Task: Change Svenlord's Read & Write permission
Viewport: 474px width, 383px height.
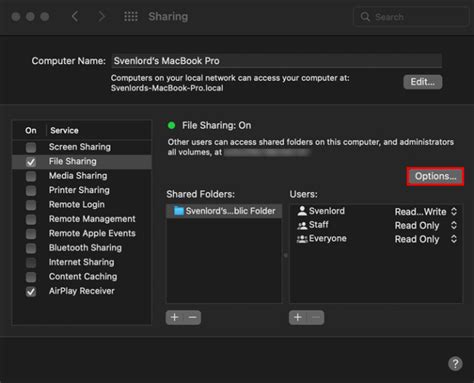Action: [x=426, y=211]
